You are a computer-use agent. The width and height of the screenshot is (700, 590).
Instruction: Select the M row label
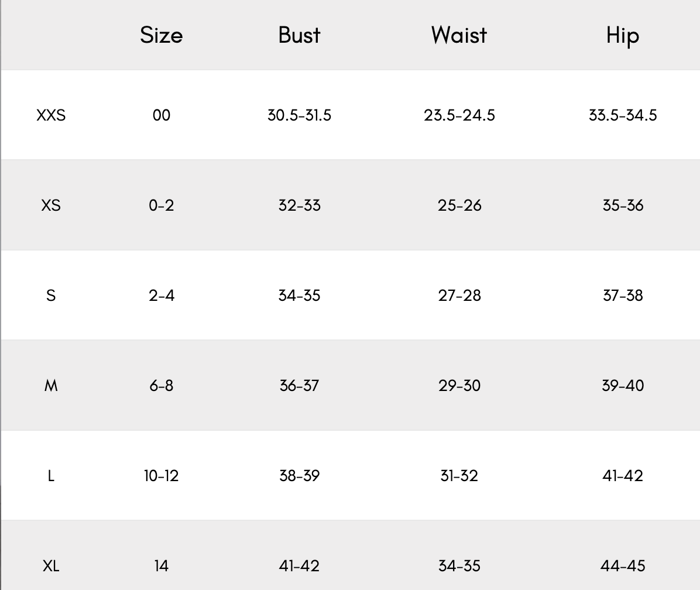[51, 386]
